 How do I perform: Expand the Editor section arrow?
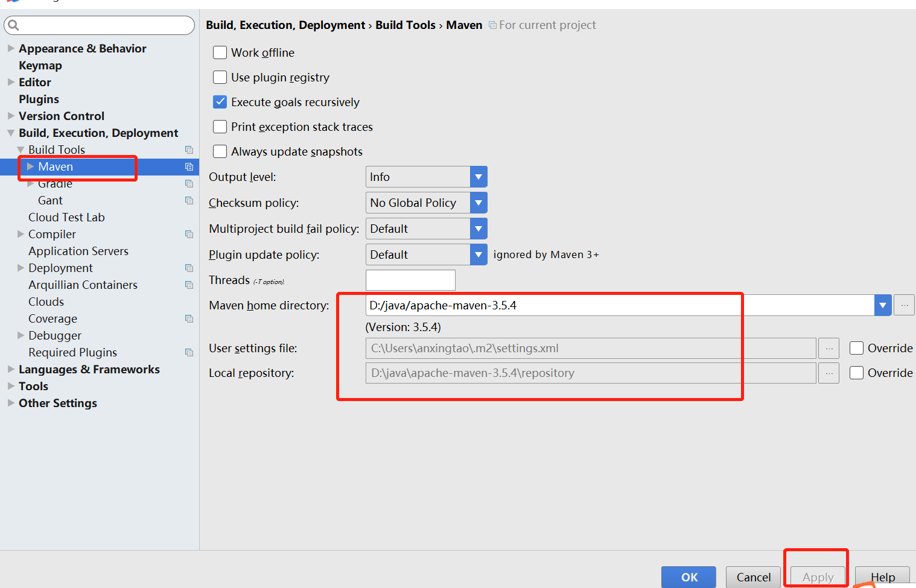[11, 82]
